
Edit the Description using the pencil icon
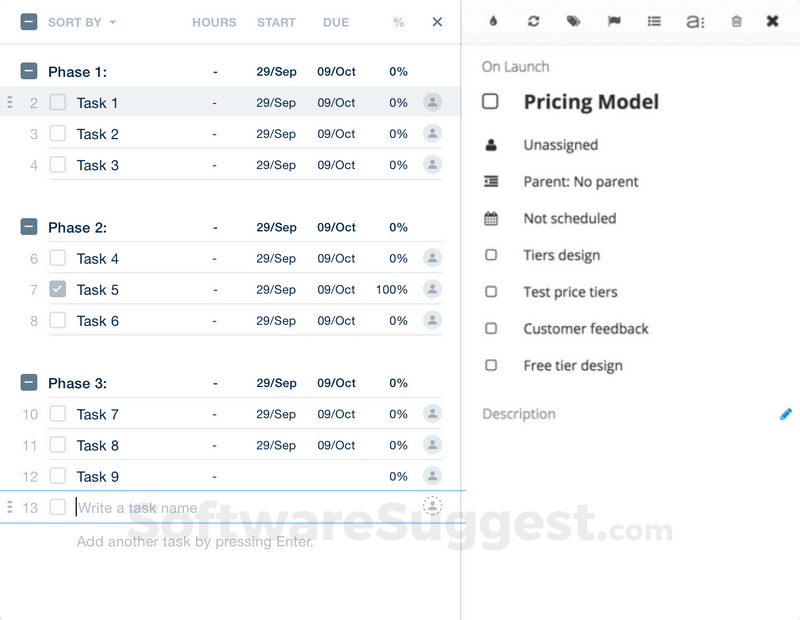(787, 413)
